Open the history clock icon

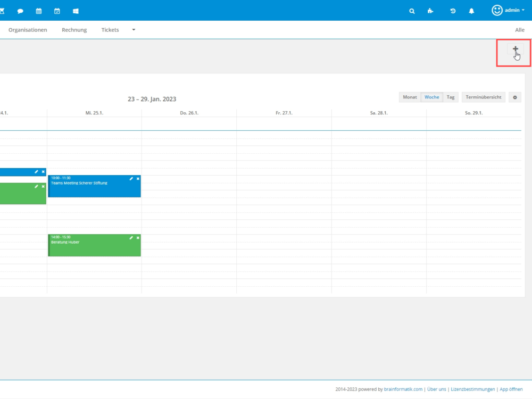pos(453,11)
